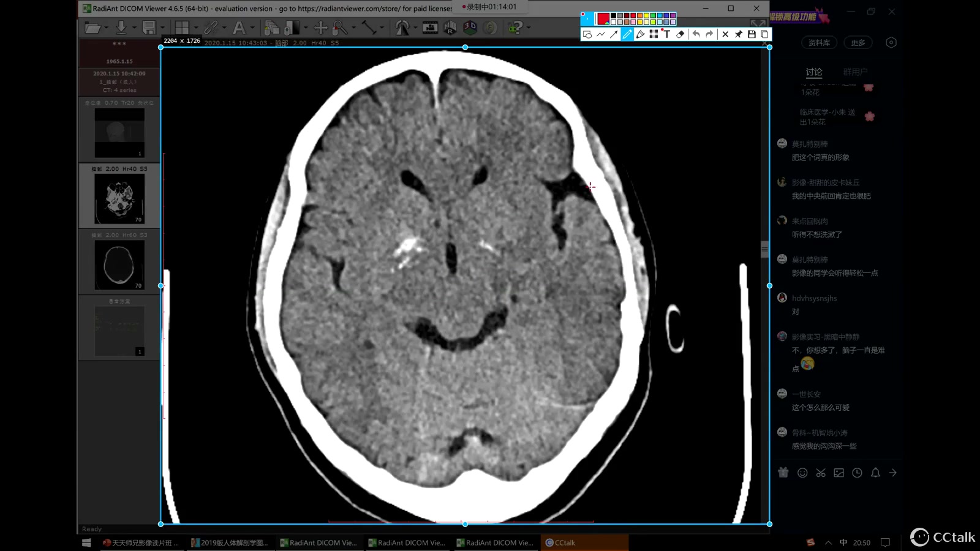Copy the screenshot to clipboard icon

click(764, 34)
